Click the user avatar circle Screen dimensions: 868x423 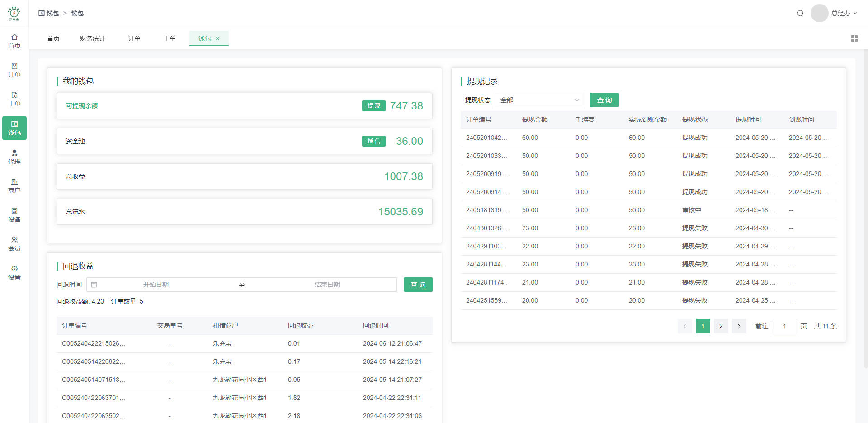(x=819, y=13)
